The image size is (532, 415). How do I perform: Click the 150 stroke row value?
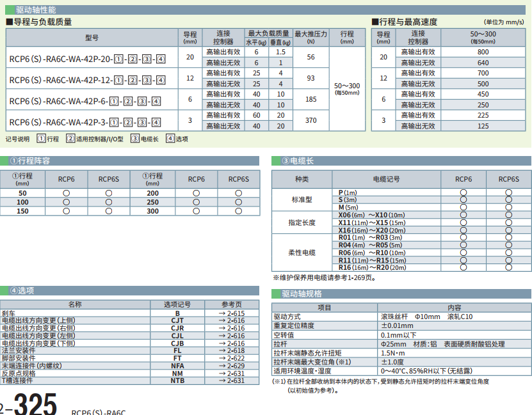(22, 211)
